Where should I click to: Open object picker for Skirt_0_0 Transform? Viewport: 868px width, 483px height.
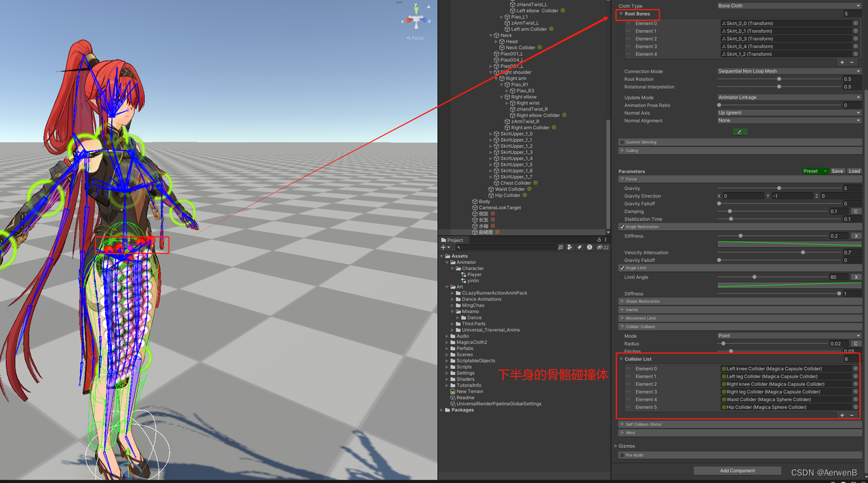[x=856, y=23]
